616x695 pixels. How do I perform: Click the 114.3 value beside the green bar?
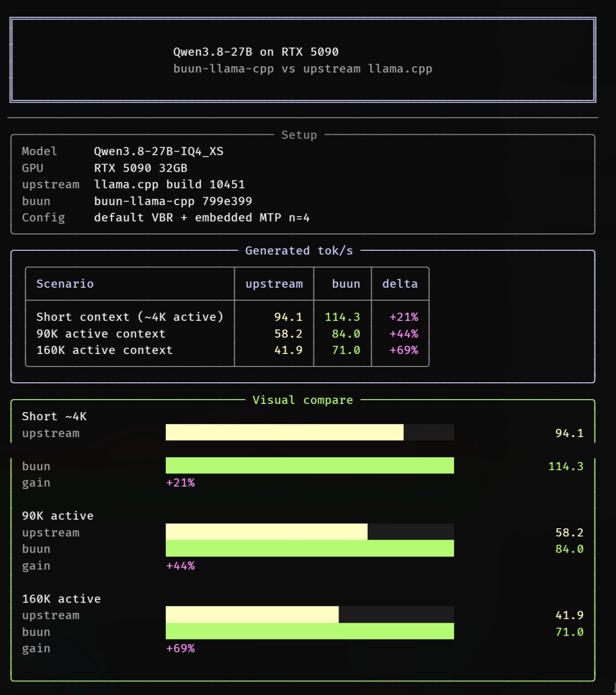coord(565,466)
